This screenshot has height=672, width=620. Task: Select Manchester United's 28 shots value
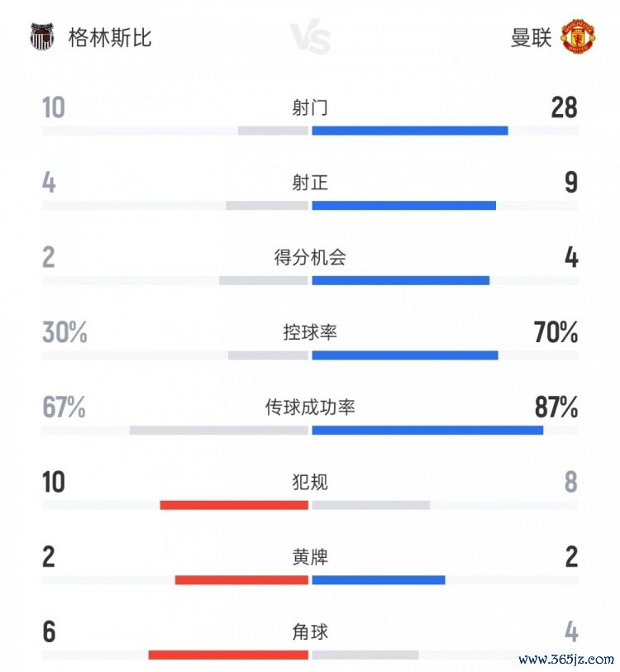click(x=564, y=107)
